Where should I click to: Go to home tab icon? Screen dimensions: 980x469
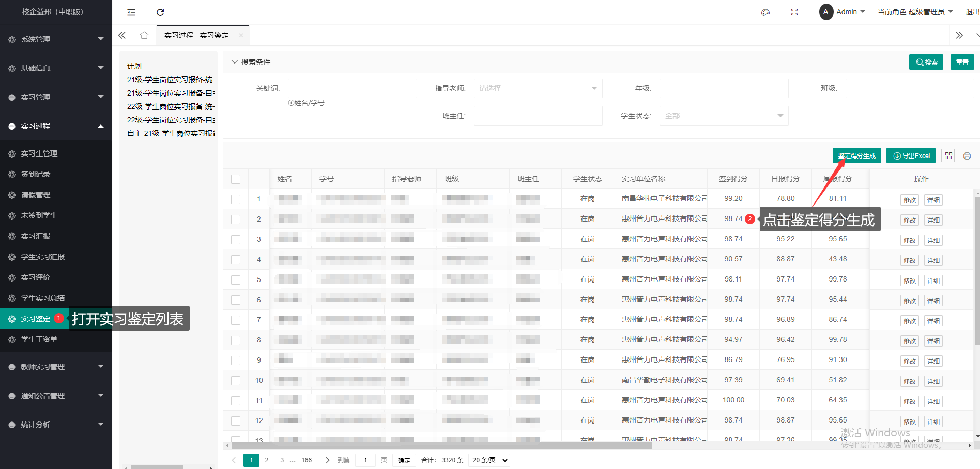pyautogui.click(x=144, y=35)
